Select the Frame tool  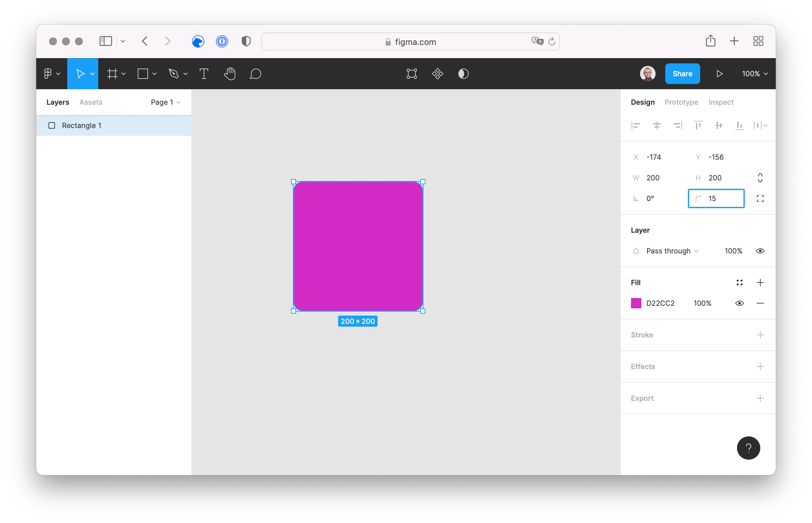113,73
